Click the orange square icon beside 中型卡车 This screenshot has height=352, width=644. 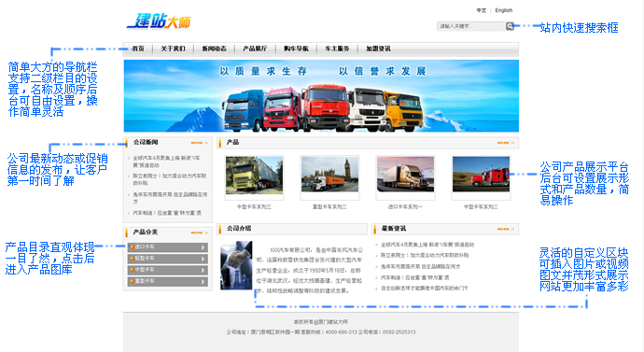pos(132,270)
